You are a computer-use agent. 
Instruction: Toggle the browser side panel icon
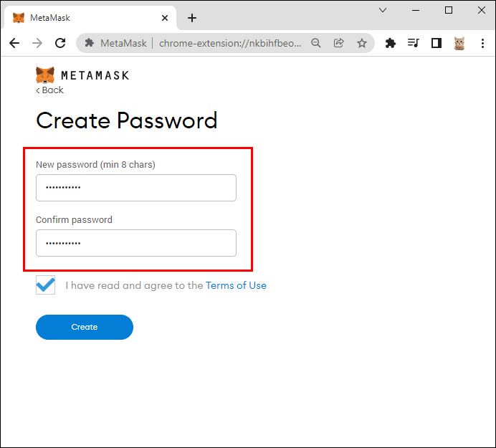point(436,43)
